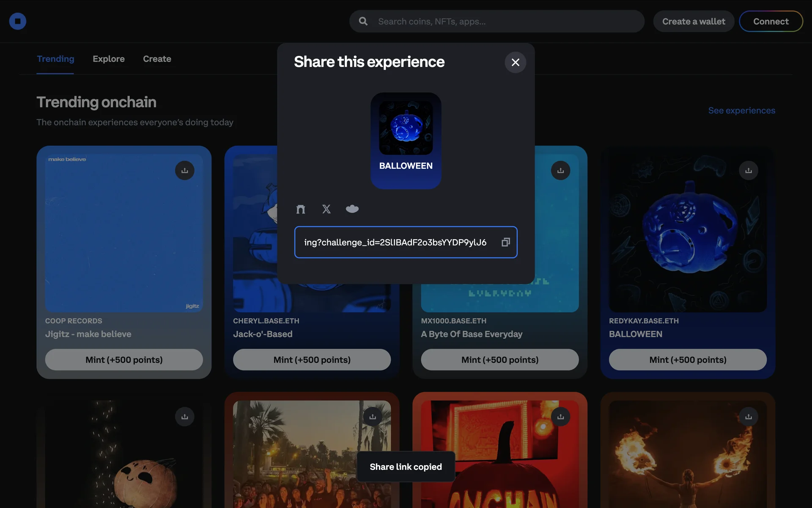Viewport: 812px width, 508px height.
Task: Click the Farcaster share icon
Action: point(301,209)
